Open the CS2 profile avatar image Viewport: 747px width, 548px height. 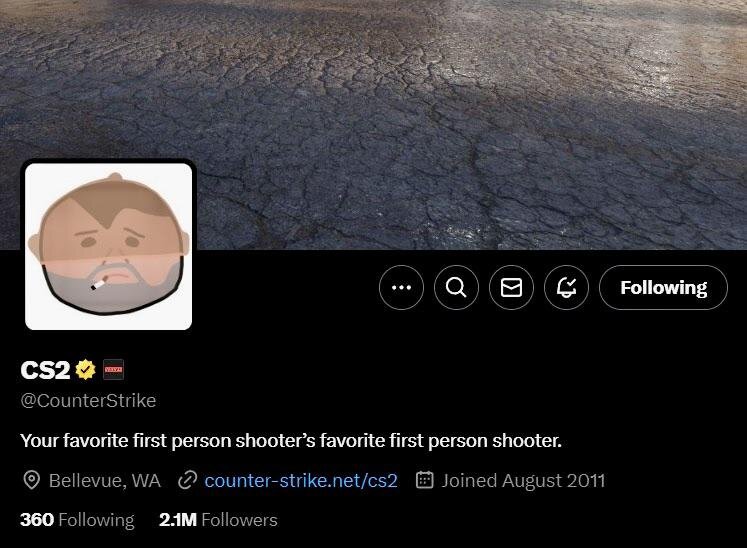coord(109,246)
